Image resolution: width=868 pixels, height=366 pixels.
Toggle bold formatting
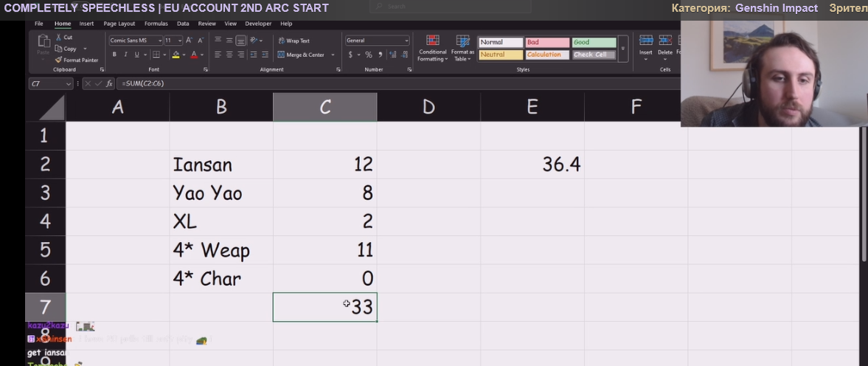pos(114,55)
